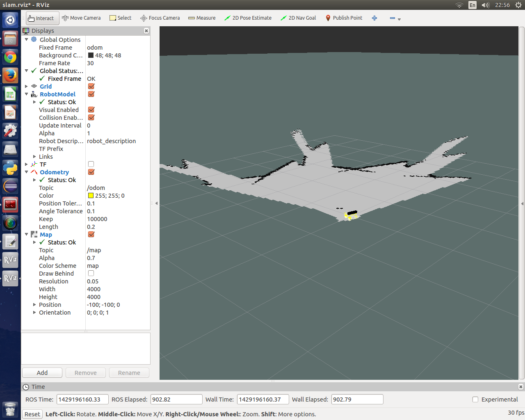This screenshot has height=420, width=525.
Task: Click the Remove display button
Action: pos(86,373)
